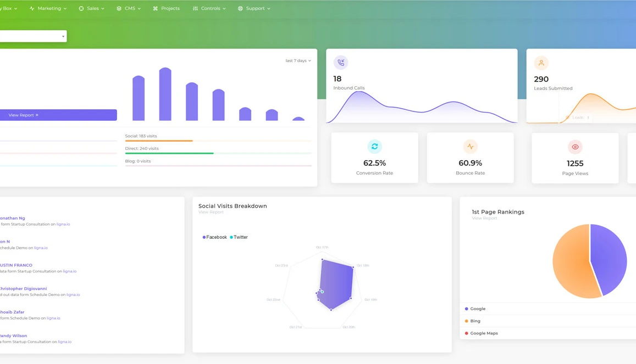Open View Report under Social Visits Breakdown
Viewport: 636px width, 364px height.
coord(211,212)
